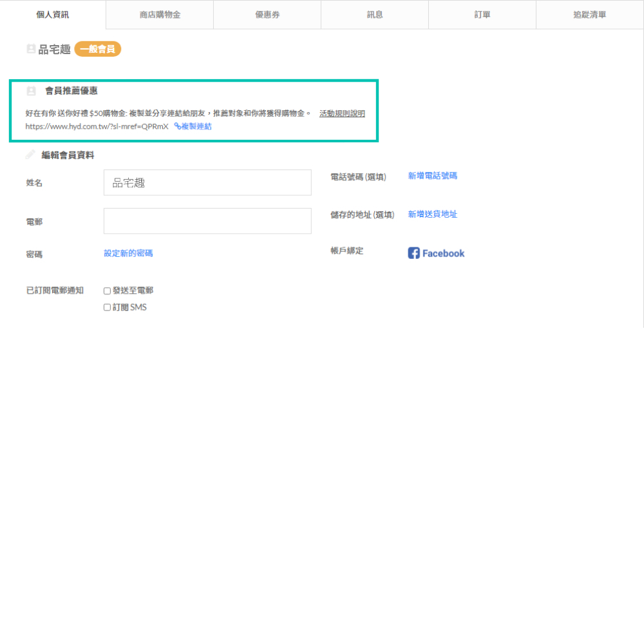
Task: Open the 優惠券 tab
Action: [267, 15]
